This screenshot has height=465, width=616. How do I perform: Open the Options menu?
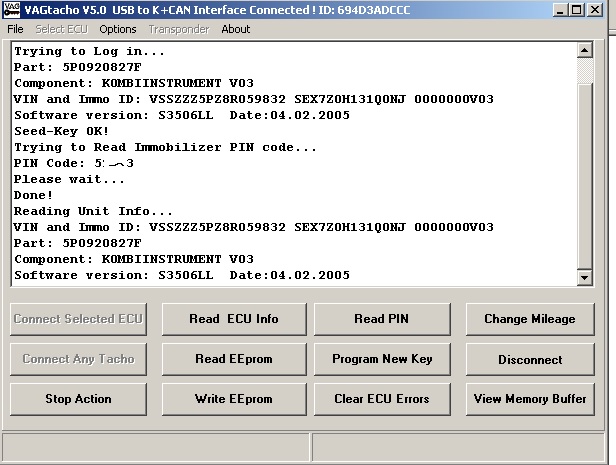(x=117, y=29)
